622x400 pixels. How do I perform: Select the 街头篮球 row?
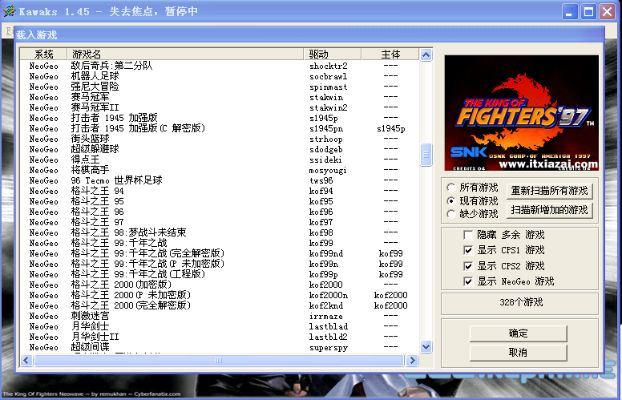(219, 139)
